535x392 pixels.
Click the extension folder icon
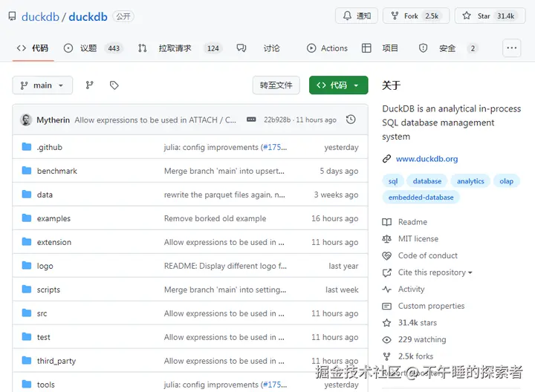coord(27,242)
